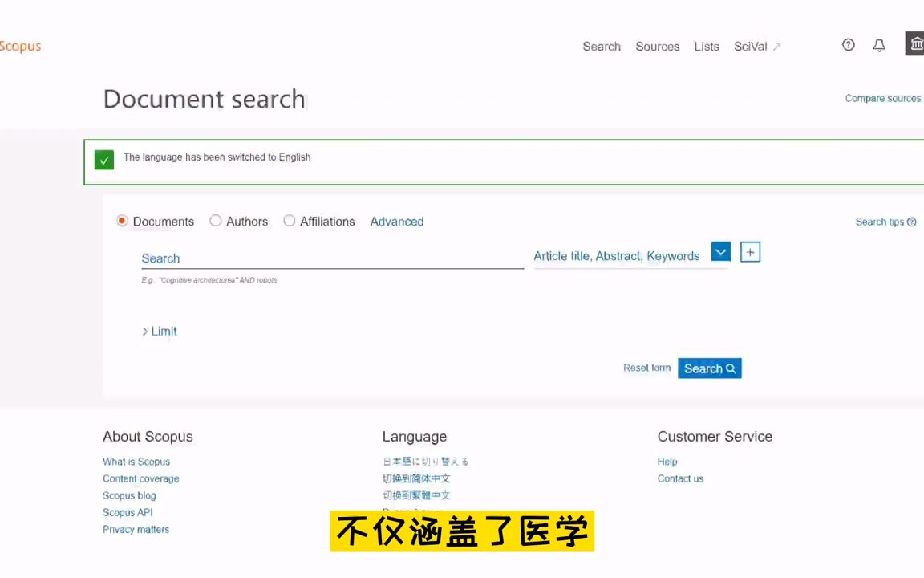Open SciVal in the top navigation
The height and width of the screenshot is (578, 924).
point(757,47)
